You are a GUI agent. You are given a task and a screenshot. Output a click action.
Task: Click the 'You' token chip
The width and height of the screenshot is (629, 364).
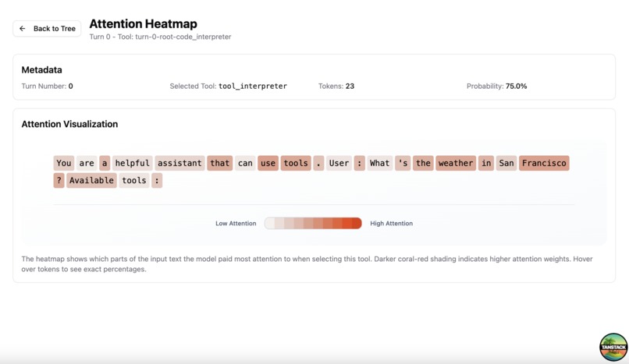tap(64, 163)
